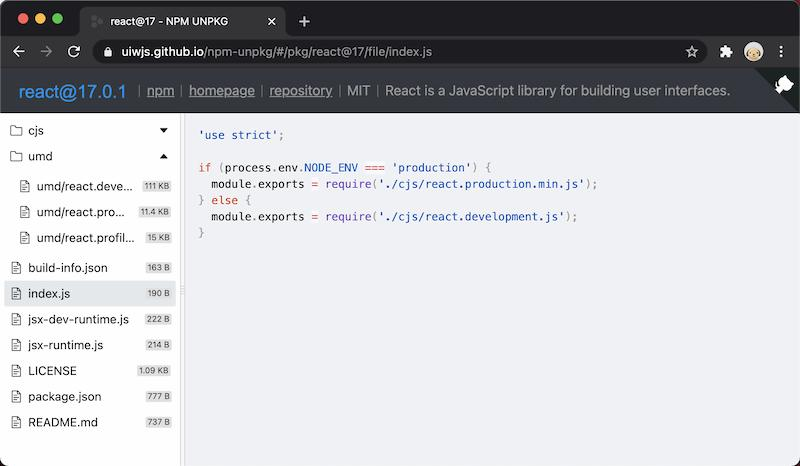The image size is (800, 466).
Task: Click the address bar URL
Action: tap(276, 52)
